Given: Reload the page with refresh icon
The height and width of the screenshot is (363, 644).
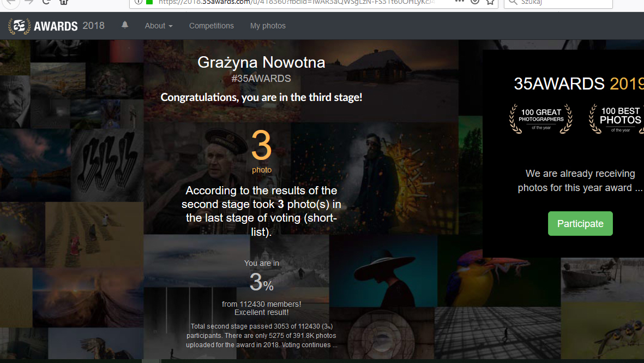Looking at the screenshot, I should (46, 2).
